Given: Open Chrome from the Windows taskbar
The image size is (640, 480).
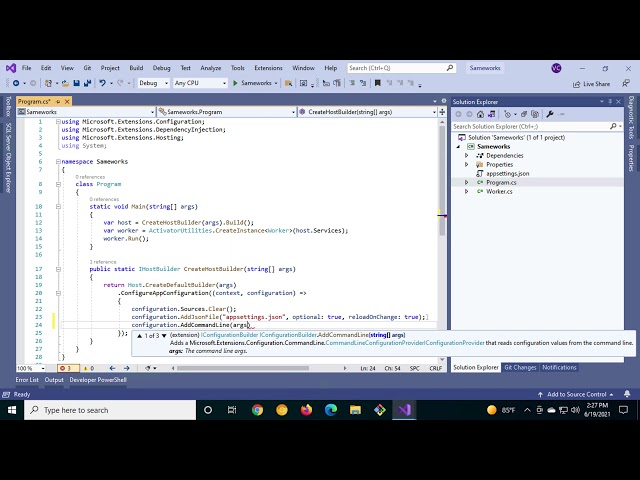Looking at the screenshot, I should coord(257,410).
